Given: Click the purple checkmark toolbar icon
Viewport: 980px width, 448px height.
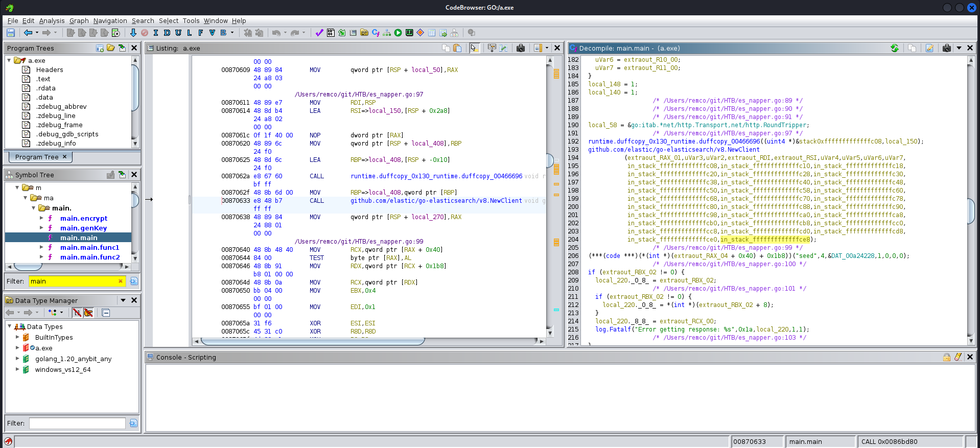Looking at the screenshot, I should [x=319, y=33].
